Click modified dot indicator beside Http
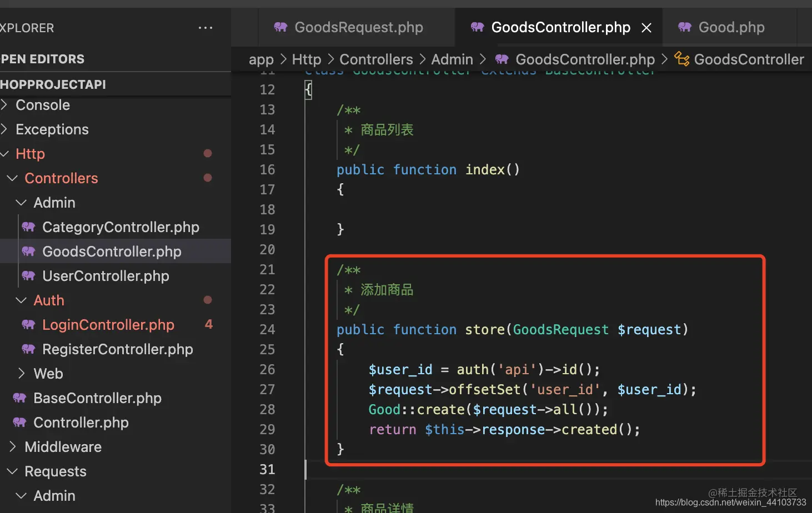 coord(208,153)
